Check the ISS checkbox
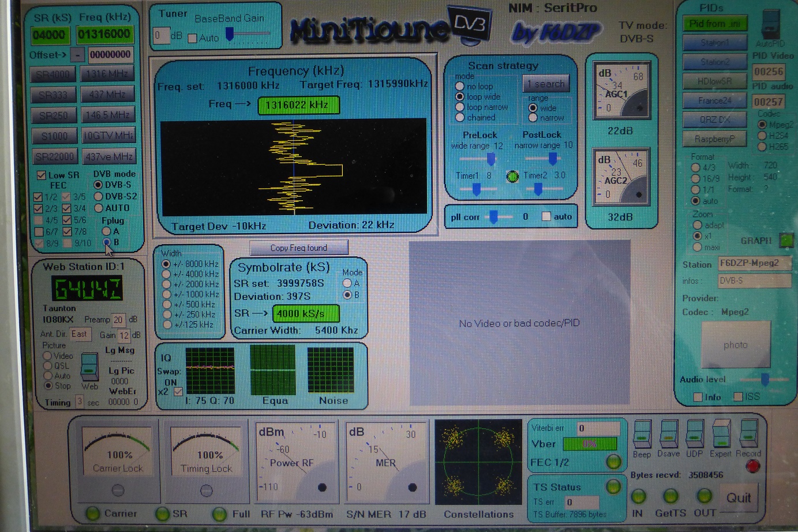Screen dimensions: 798x532 click(x=738, y=396)
